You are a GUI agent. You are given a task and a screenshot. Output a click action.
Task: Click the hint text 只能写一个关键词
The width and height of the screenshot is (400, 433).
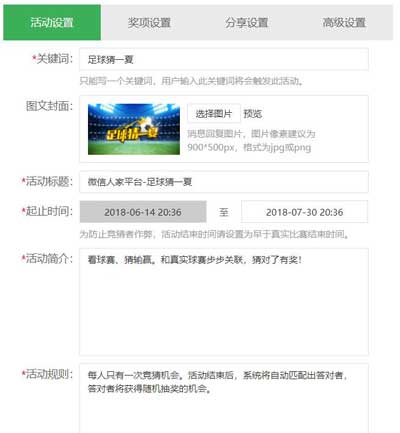pos(116,81)
